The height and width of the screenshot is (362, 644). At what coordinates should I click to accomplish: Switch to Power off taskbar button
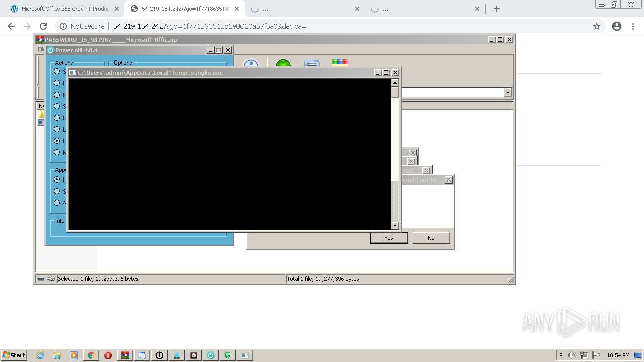coord(210,355)
